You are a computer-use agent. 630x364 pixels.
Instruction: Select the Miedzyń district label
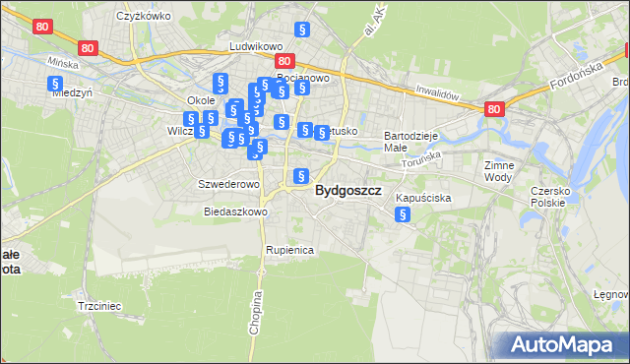(73, 93)
